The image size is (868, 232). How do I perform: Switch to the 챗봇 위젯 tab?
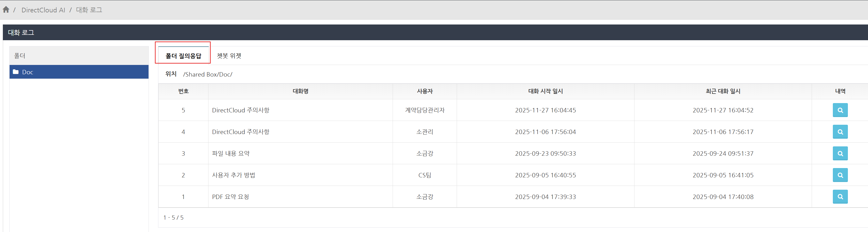pos(229,56)
